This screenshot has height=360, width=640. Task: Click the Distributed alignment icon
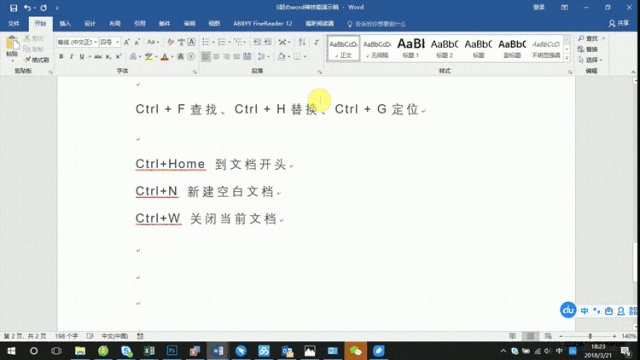(x=247, y=57)
